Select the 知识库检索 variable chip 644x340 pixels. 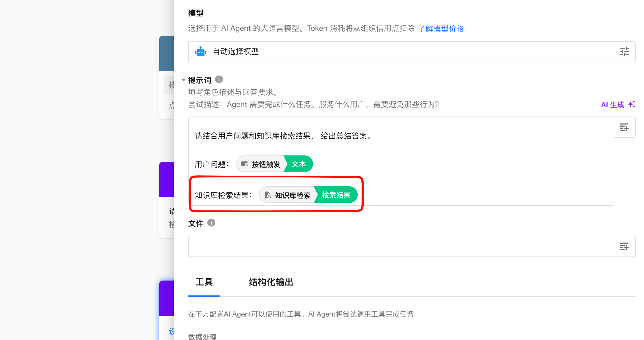292,195
